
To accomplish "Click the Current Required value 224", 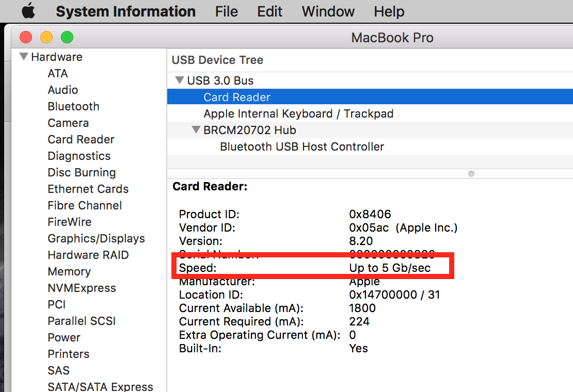I will (x=359, y=321).
